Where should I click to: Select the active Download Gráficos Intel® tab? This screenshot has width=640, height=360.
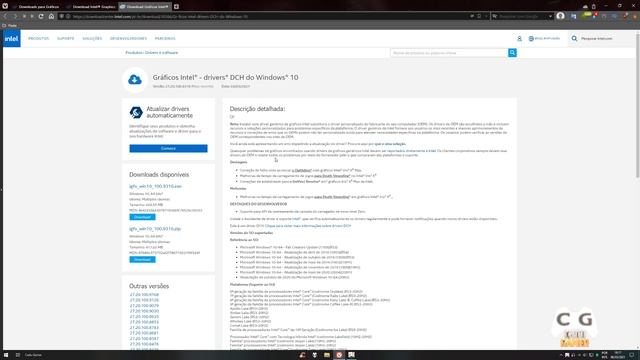coord(144,7)
